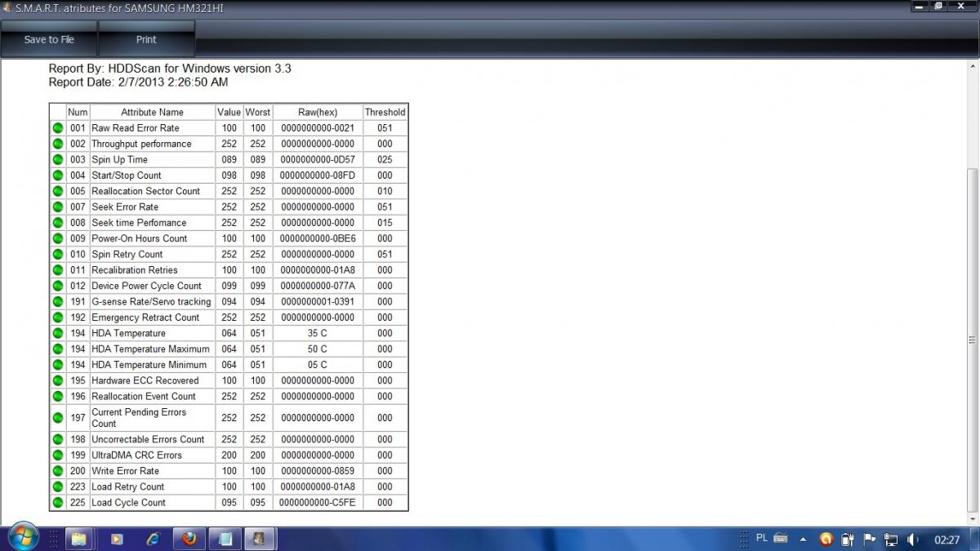
Task: Click the scrollbar up arrow of the report
Action: pyautogui.click(x=972, y=64)
